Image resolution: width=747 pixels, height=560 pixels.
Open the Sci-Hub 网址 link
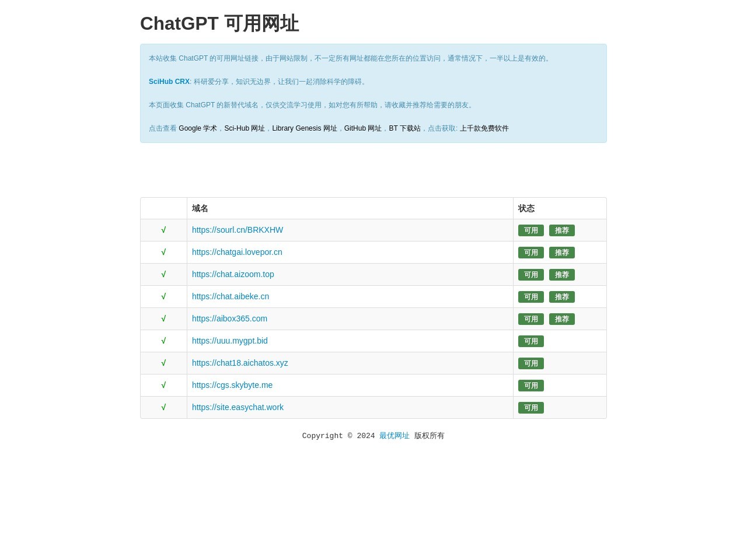click(245, 128)
